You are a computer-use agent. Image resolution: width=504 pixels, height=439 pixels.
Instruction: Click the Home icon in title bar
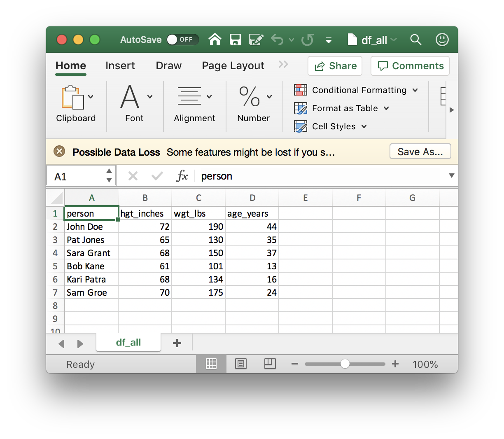tap(215, 40)
